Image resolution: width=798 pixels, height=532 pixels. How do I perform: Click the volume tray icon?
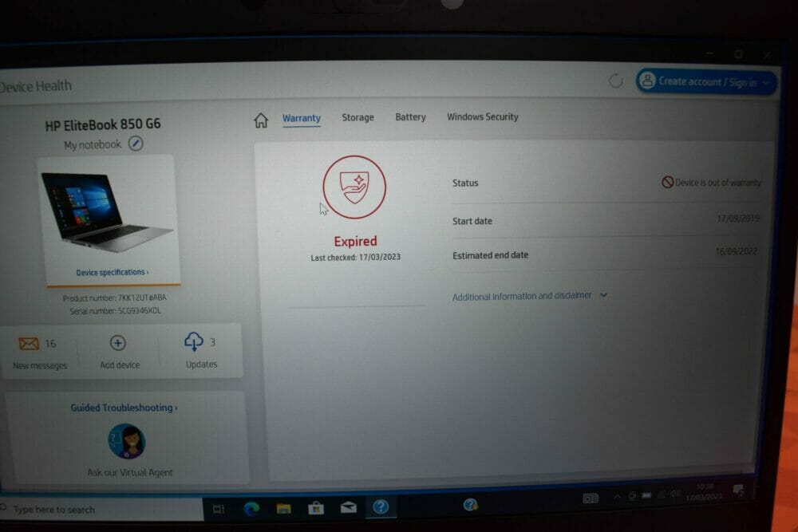pyautogui.click(x=675, y=494)
